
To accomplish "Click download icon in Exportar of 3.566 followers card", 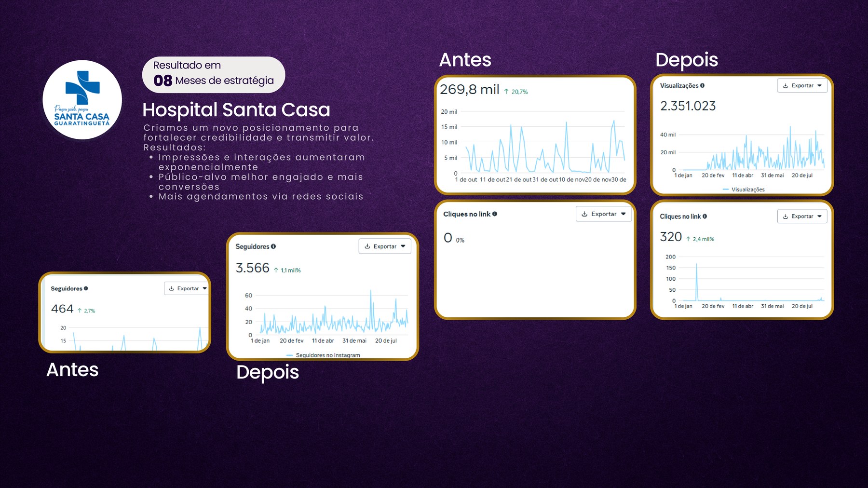I will (x=367, y=246).
